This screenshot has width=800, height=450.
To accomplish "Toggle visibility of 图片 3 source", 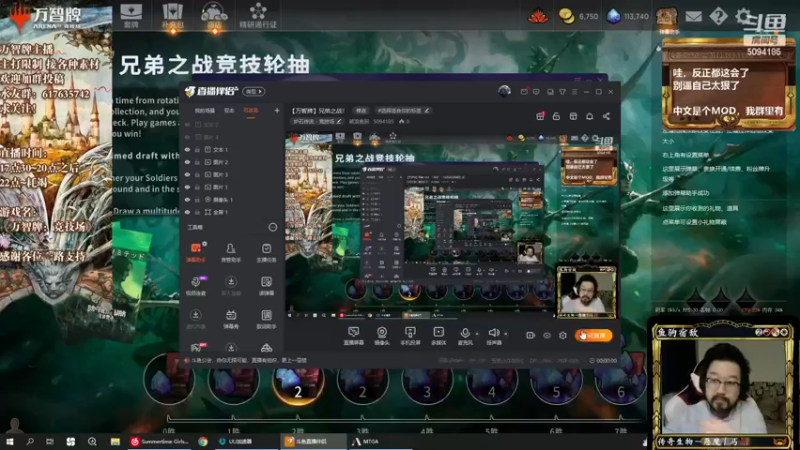I will [187, 174].
